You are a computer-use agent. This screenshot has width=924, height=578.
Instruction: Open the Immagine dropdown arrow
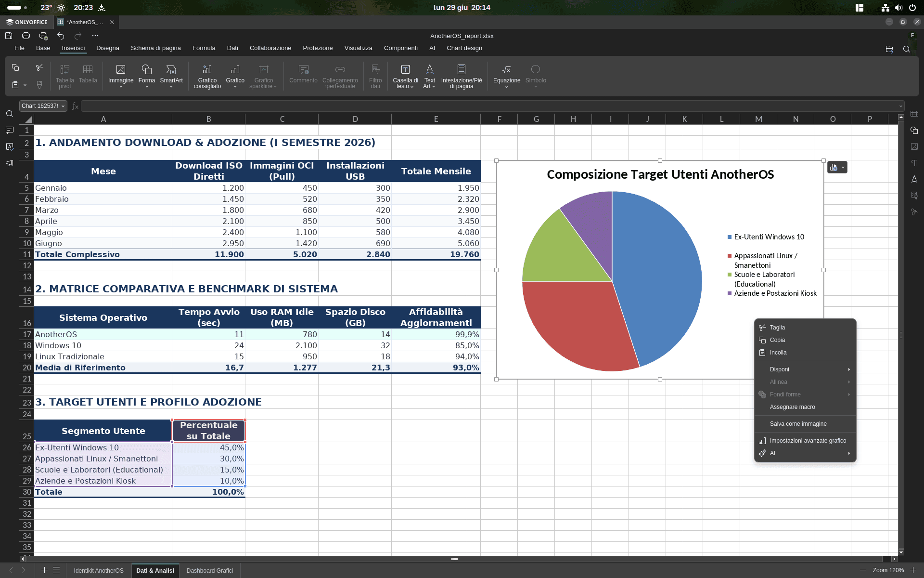pyautogui.click(x=121, y=87)
